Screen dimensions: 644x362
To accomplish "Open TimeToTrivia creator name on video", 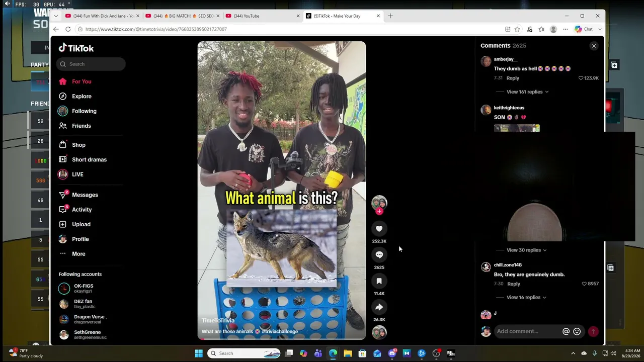I will [x=218, y=321].
